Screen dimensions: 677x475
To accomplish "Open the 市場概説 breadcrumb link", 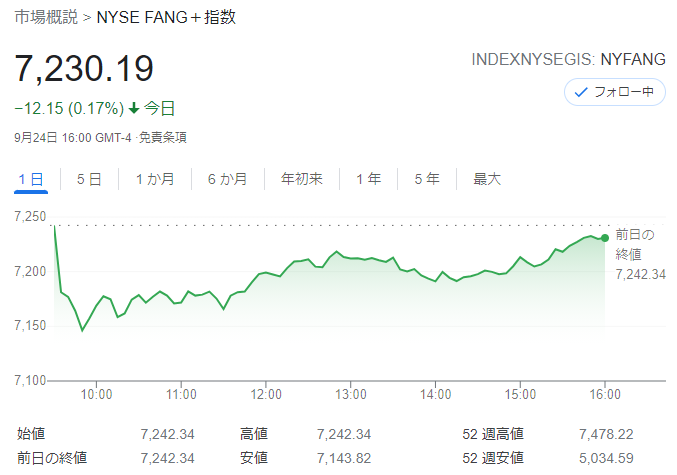I will (46, 17).
